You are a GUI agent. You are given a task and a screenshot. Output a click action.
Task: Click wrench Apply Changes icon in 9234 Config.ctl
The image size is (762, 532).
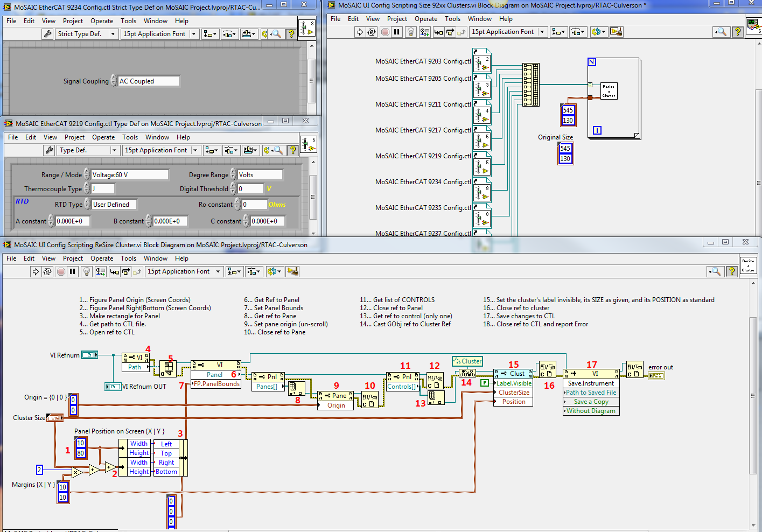click(47, 33)
